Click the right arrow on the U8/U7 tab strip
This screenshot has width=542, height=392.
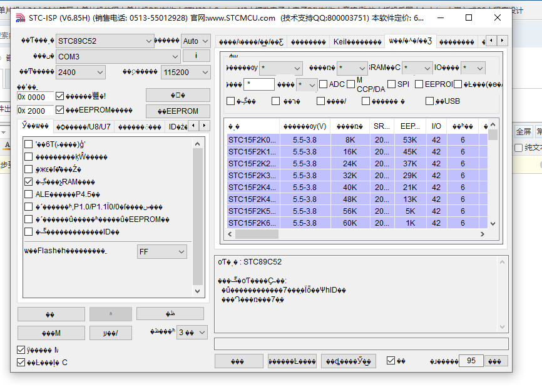(204, 126)
